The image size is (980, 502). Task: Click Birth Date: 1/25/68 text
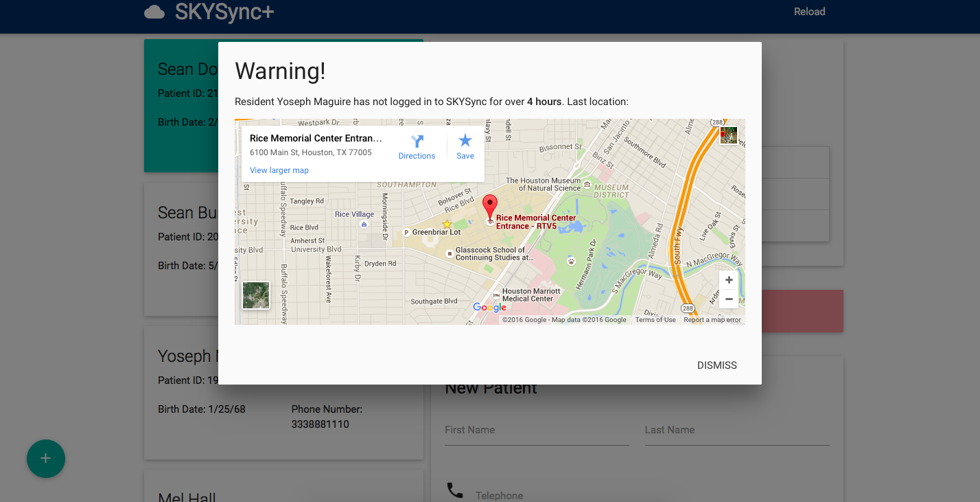(202, 409)
